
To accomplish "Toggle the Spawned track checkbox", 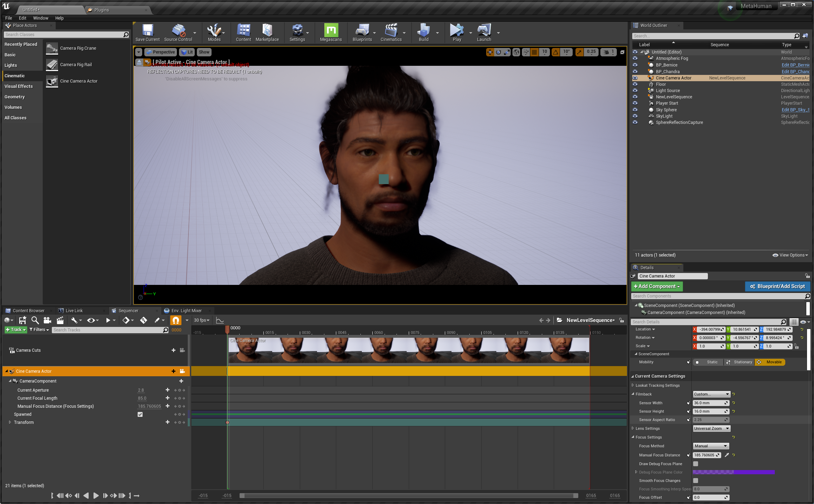I will click(140, 414).
